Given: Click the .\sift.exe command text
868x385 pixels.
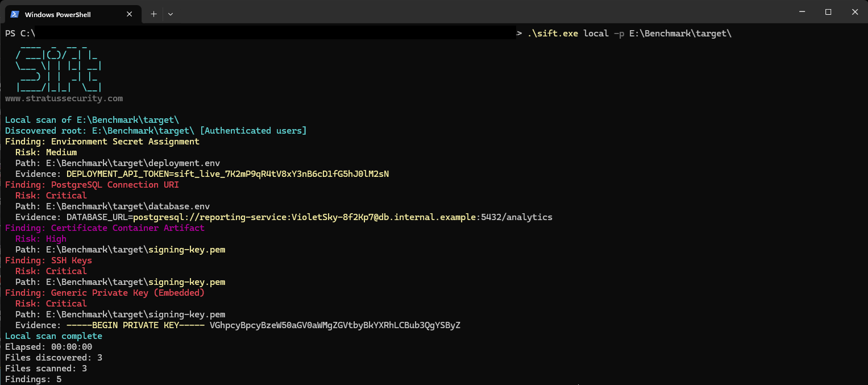Looking at the screenshot, I should pos(553,34).
